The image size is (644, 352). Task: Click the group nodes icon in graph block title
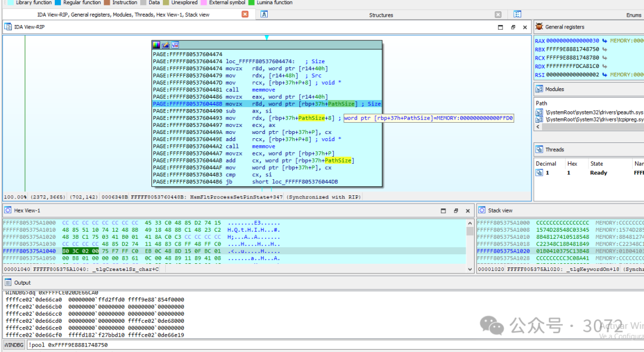pyautogui.click(x=175, y=45)
